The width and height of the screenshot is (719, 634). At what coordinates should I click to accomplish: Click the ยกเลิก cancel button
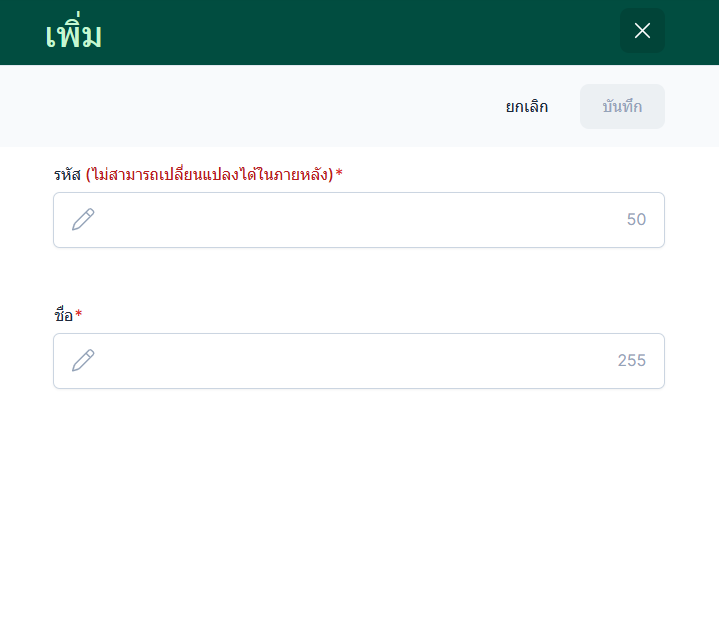527,106
